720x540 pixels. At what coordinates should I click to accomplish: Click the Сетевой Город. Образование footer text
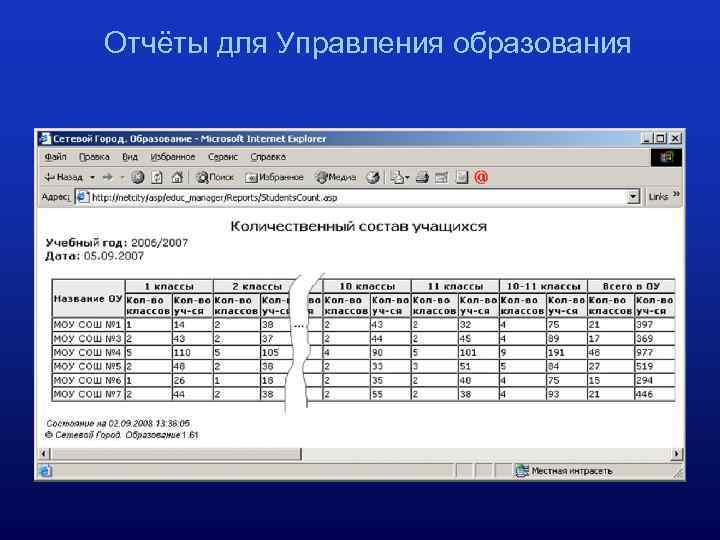pos(122,435)
